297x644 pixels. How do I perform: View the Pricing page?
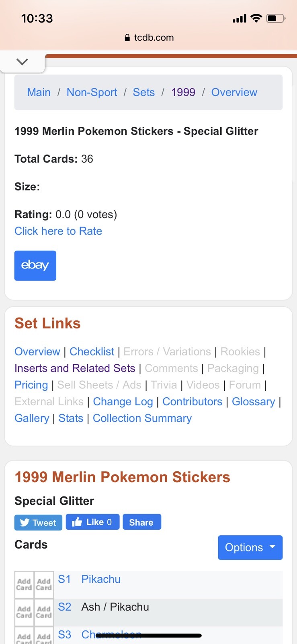[x=31, y=385]
